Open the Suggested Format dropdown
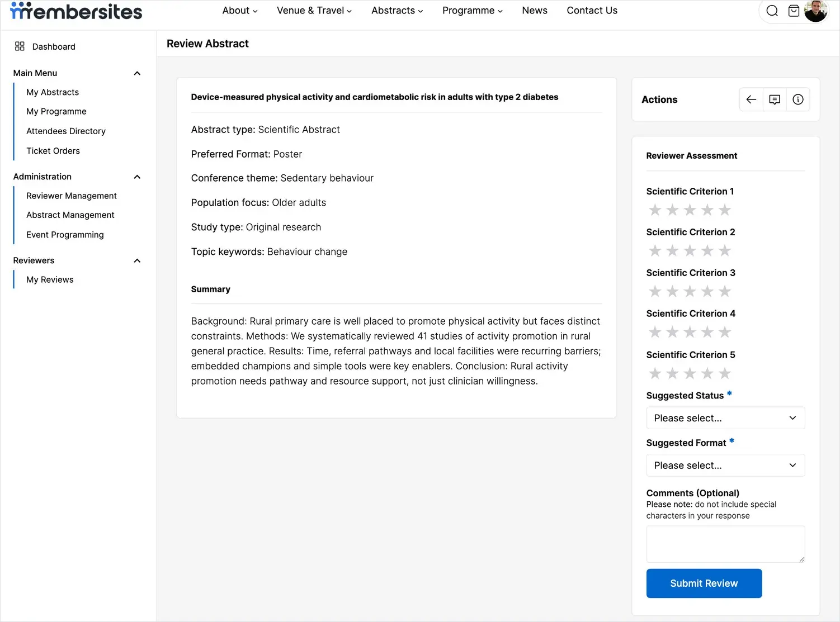The image size is (840, 622). [x=725, y=466]
